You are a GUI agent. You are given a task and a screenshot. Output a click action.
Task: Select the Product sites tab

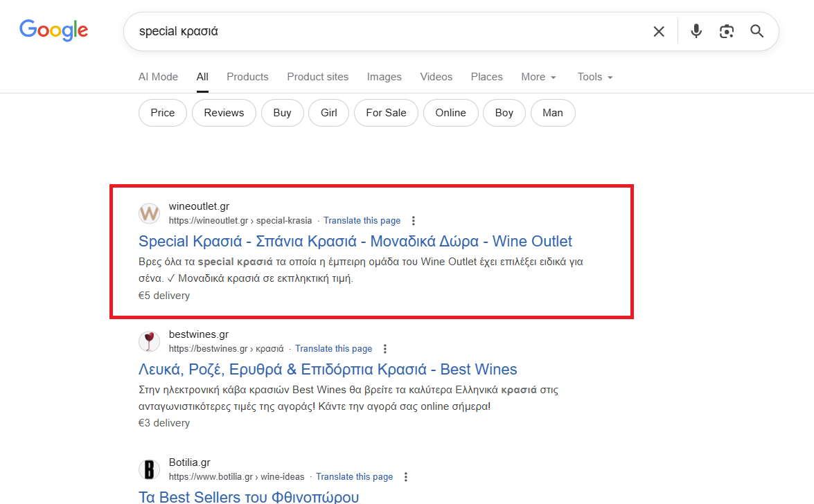(x=317, y=77)
